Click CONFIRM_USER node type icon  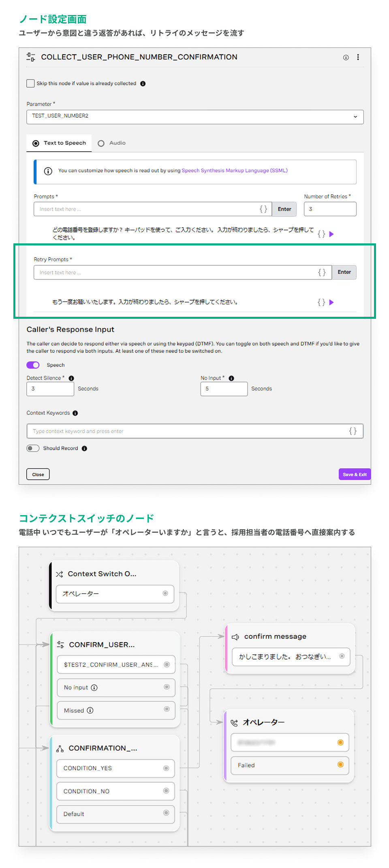coord(60,645)
